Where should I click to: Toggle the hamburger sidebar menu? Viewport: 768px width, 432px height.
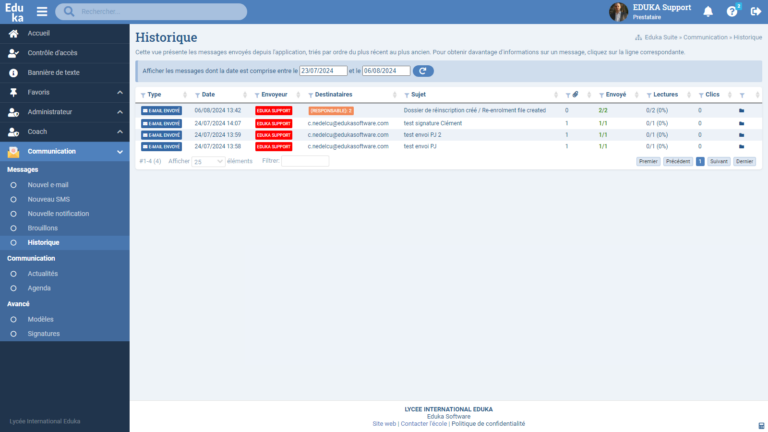pyautogui.click(x=42, y=12)
